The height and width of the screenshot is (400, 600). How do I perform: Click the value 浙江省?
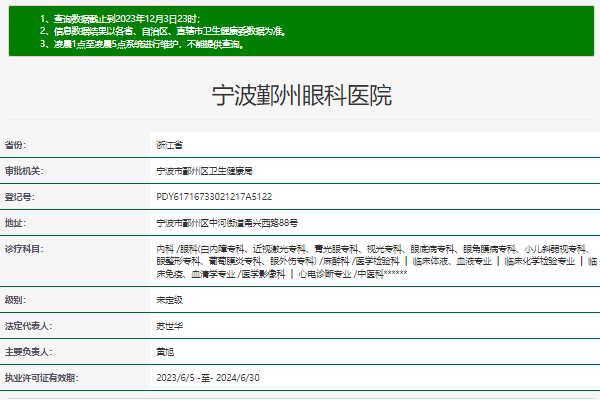(170, 145)
